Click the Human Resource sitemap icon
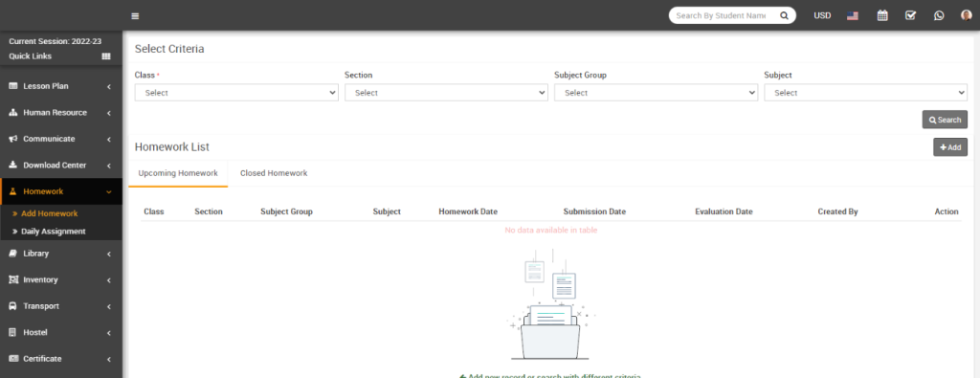This screenshot has height=378, width=980. tap(13, 113)
